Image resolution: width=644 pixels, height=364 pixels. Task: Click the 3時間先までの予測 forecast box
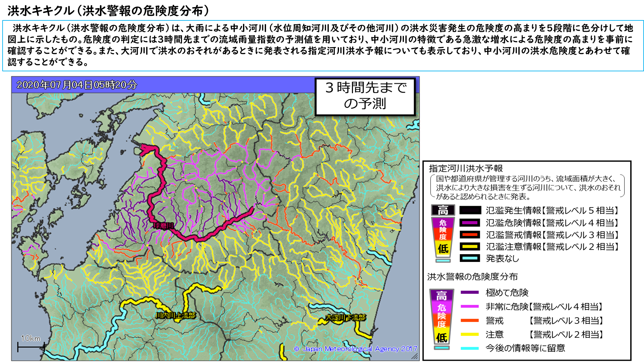tap(365, 96)
